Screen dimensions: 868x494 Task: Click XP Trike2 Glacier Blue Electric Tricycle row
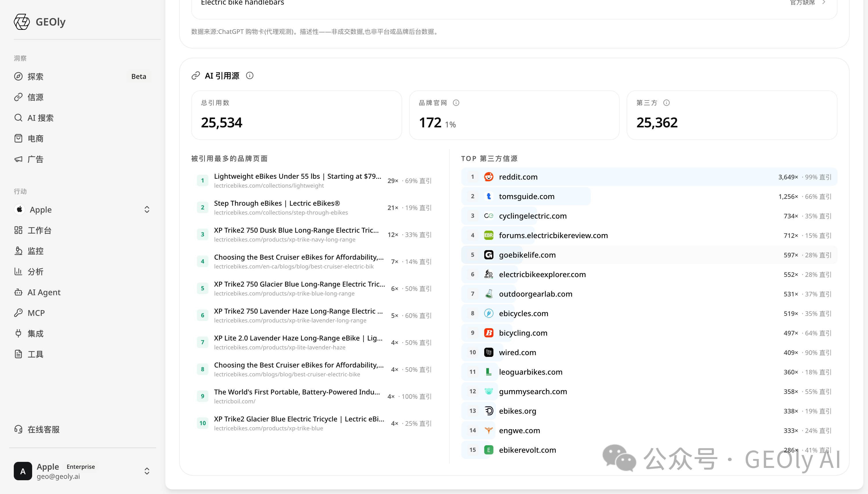314,423
